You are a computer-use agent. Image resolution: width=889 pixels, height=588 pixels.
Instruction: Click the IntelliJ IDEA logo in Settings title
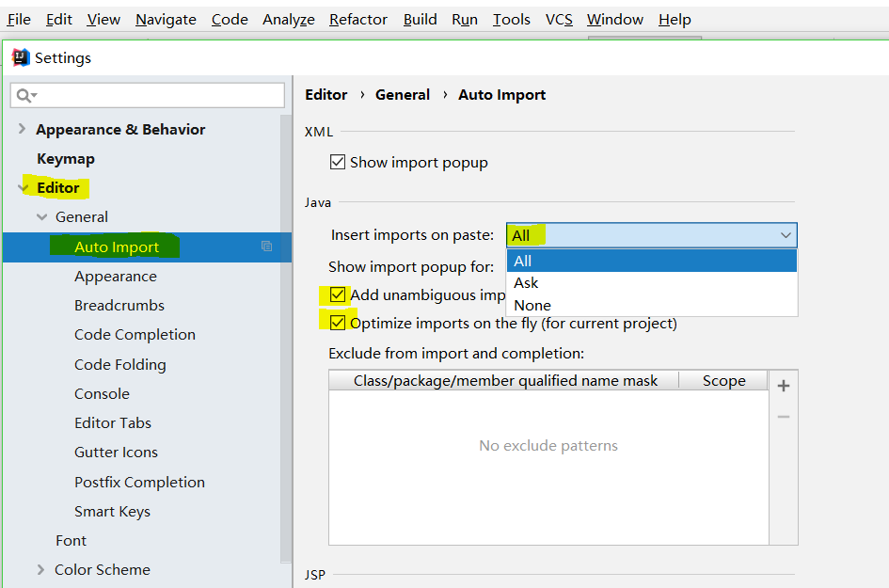coord(21,57)
